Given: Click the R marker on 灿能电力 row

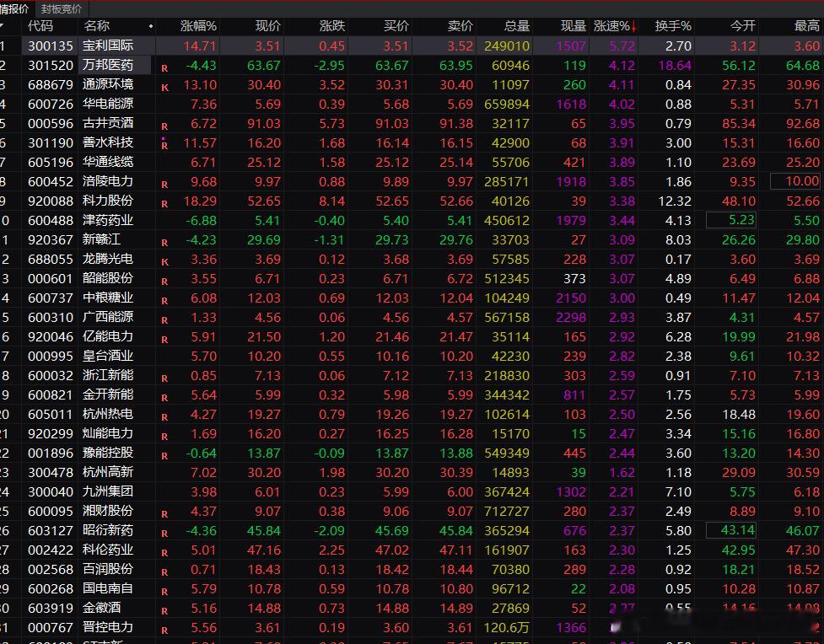Looking at the screenshot, I should pyautogui.click(x=164, y=437).
